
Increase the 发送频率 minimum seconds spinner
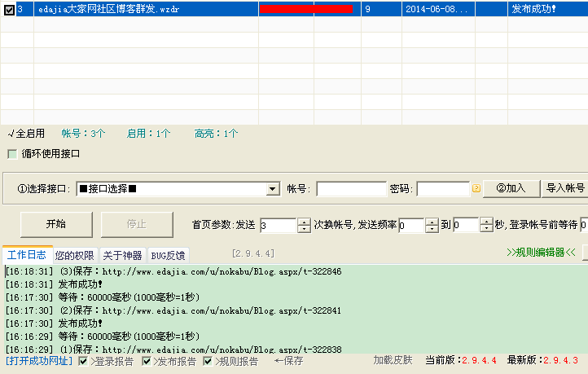coord(432,222)
